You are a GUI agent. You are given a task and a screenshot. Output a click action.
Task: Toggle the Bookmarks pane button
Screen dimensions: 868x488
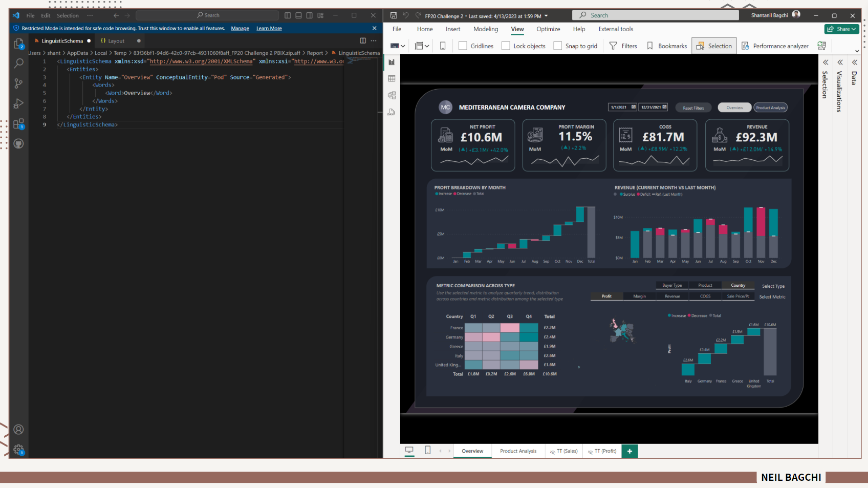(x=667, y=46)
